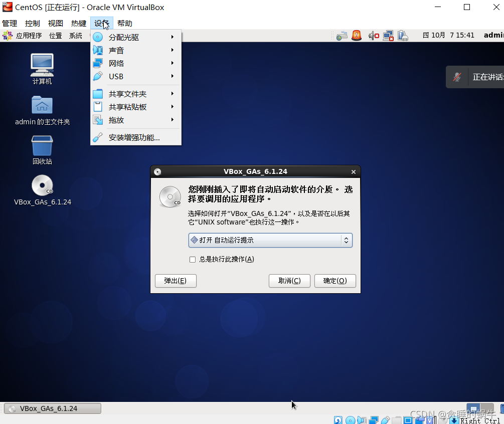Click the red alert siren panel icon
Screen dimensions: 504x424
click(357, 35)
